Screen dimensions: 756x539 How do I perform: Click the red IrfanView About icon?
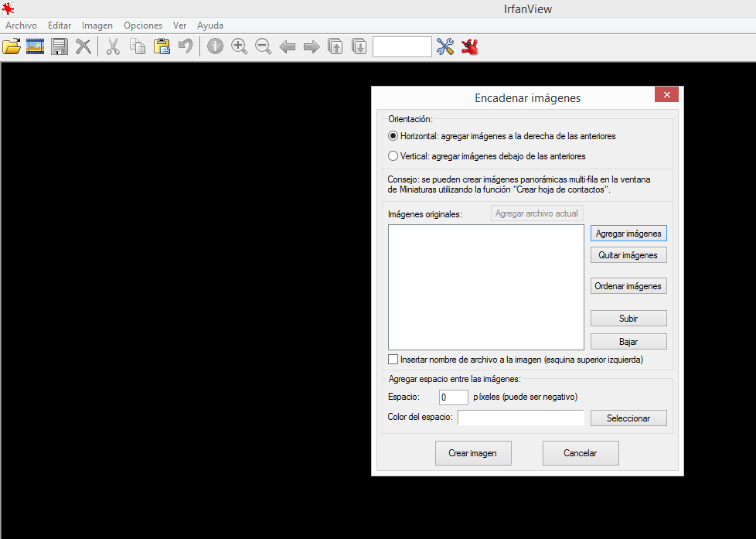point(469,47)
